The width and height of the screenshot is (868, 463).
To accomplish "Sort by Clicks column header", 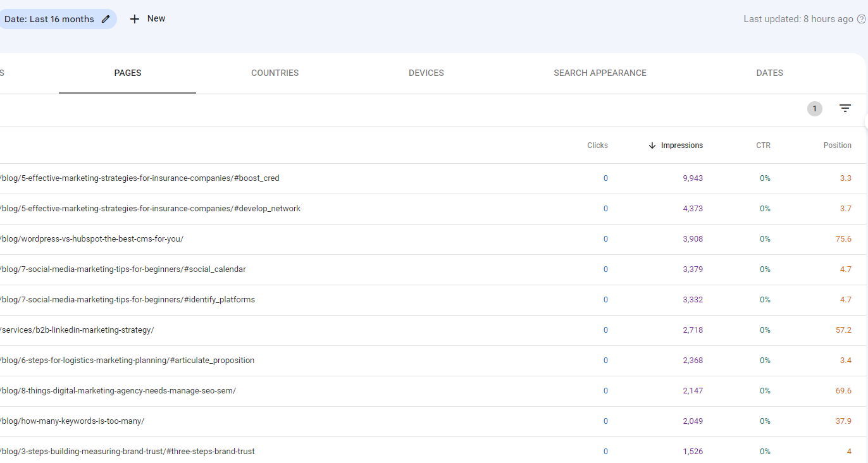I will [x=597, y=145].
